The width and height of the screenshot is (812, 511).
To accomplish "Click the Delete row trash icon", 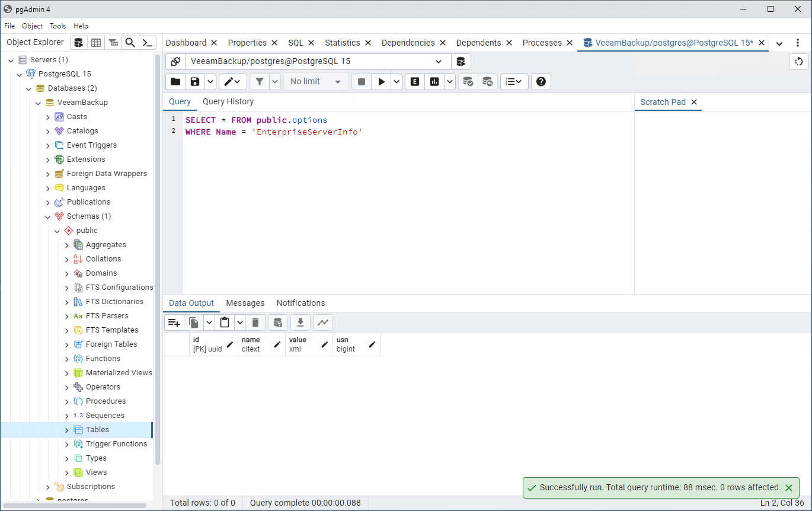I will pos(255,322).
